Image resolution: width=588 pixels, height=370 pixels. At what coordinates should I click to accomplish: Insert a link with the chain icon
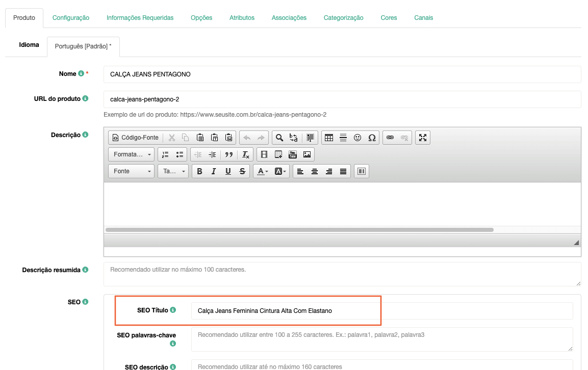[x=390, y=138]
